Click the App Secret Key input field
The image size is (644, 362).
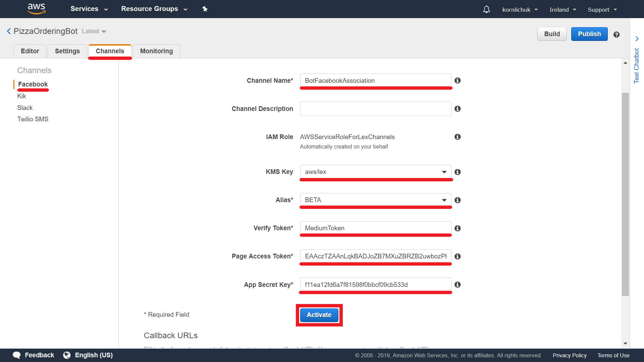[x=376, y=285]
